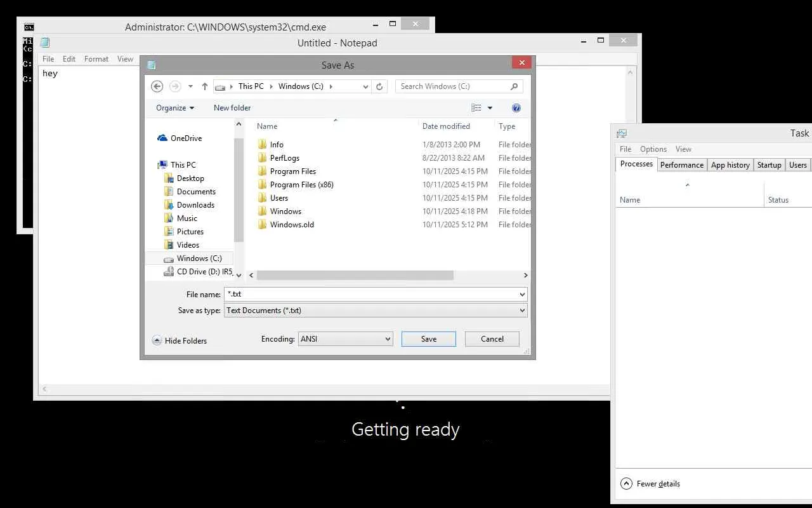This screenshot has width=812, height=508.
Task: Select Pictures in navigation pane
Action: pyautogui.click(x=190, y=232)
